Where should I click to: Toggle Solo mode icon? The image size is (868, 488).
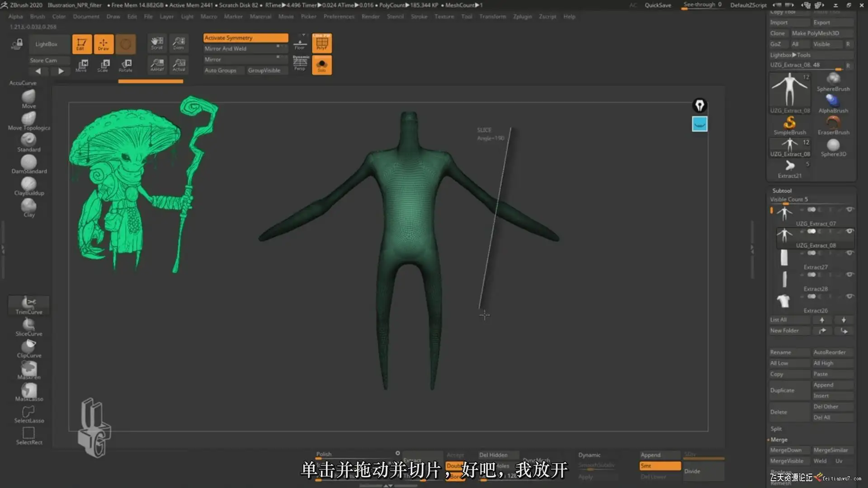pos(322,65)
